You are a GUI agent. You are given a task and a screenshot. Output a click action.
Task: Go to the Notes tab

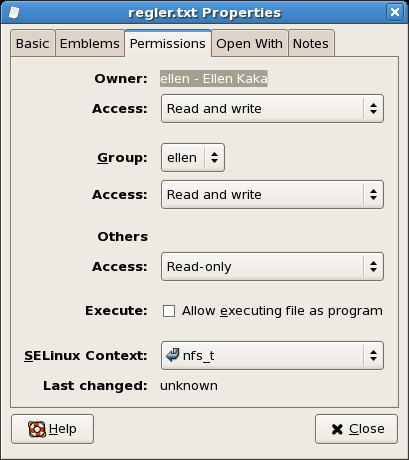pos(311,43)
